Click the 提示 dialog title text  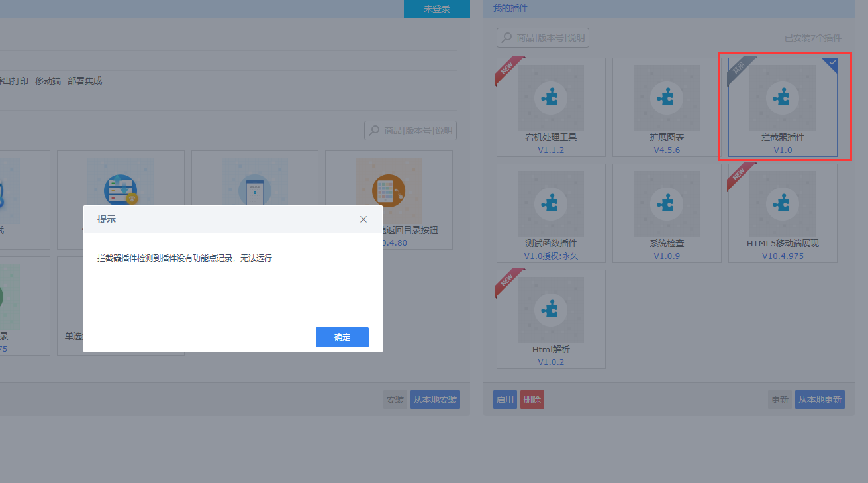point(107,219)
